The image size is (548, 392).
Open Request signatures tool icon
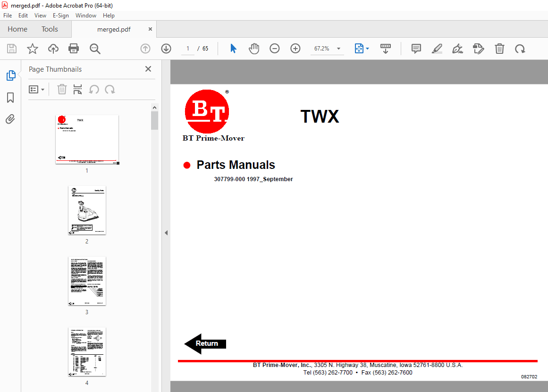click(478, 49)
